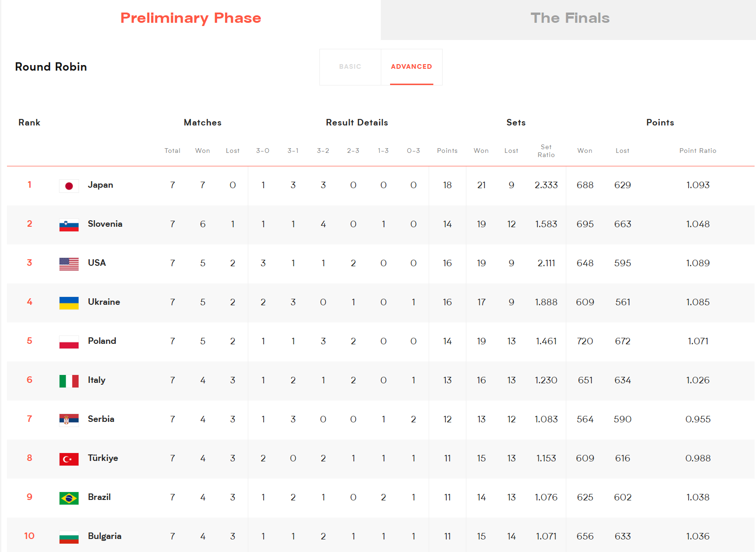Click the Rank column header

click(29, 123)
